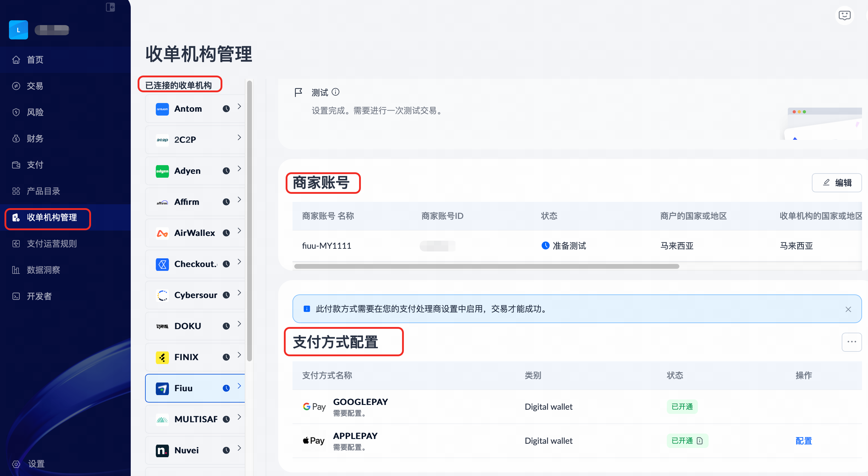Expand the 2C2P acquirer chevron
Viewport: 868px width, 476px height.
tap(239, 137)
